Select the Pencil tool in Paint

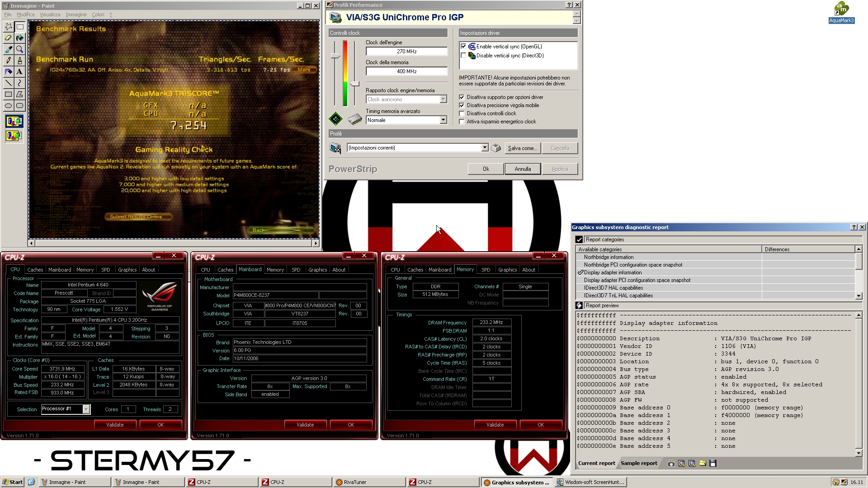[x=8, y=61]
